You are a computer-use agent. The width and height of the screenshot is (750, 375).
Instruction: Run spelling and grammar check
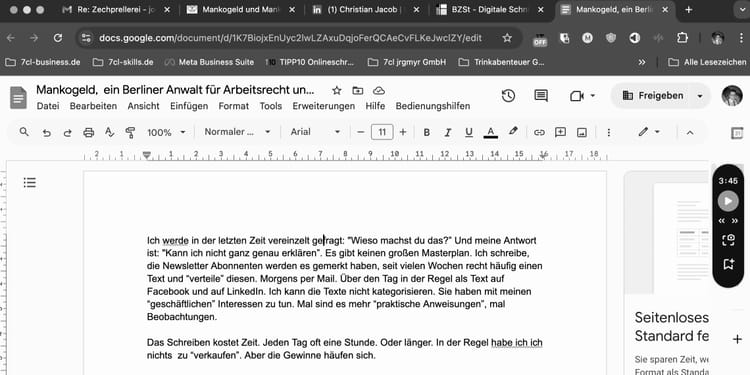110,132
